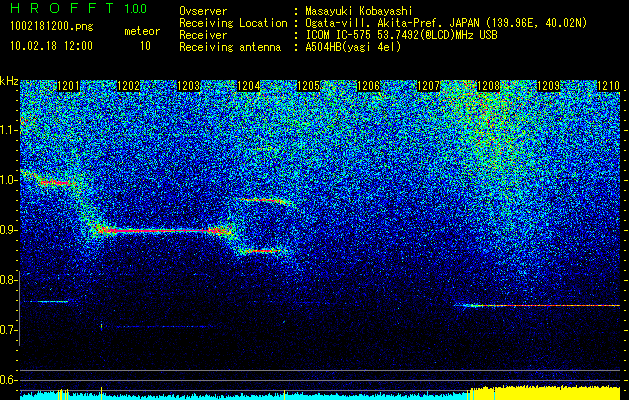629x400 pixels.
Task: Click the 1209 time marker
Action: pyautogui.click(x=548, y=86)
